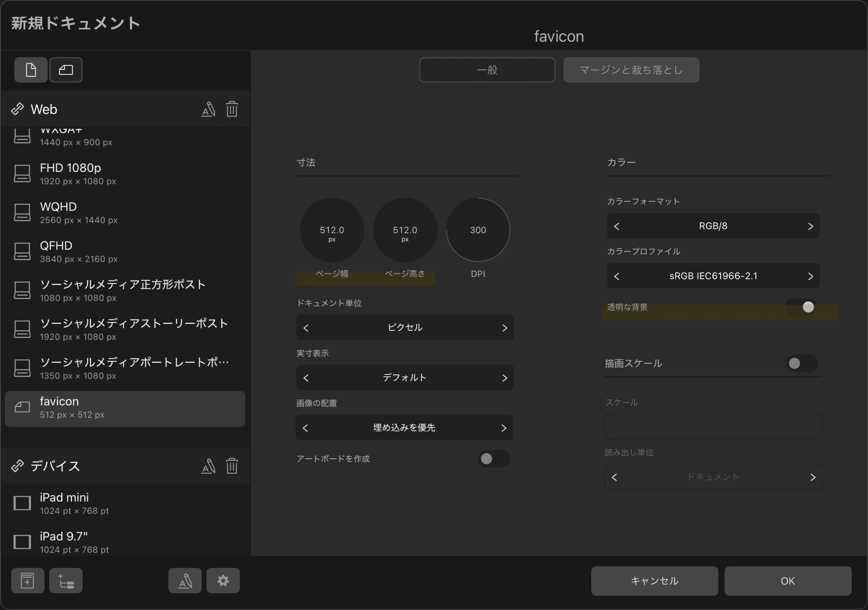Click next arrow on ドキュメント単位 selector

(x=504, y=328)
